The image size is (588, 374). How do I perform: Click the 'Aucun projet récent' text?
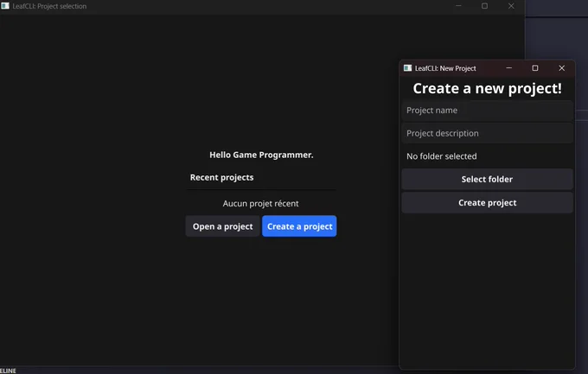pos(260,204)
